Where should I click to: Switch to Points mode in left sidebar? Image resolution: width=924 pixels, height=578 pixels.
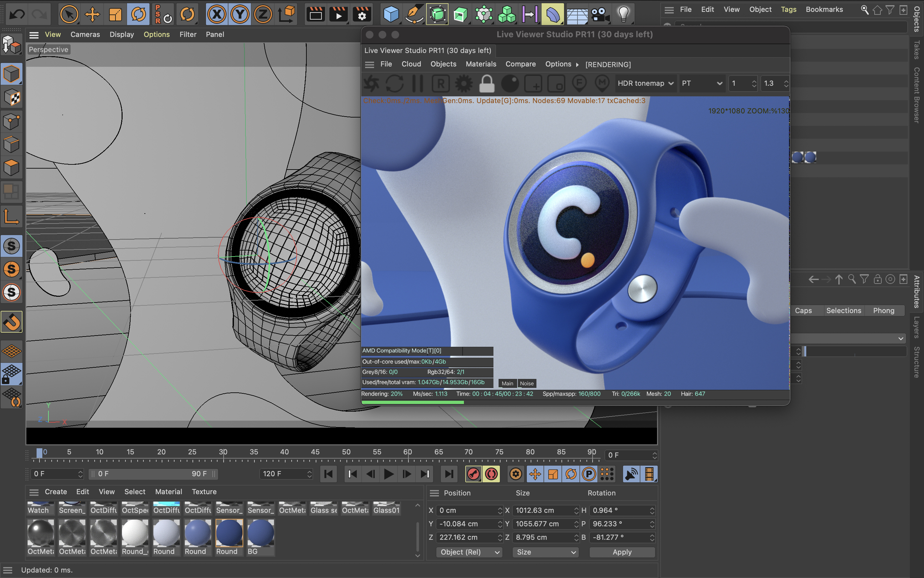tap(12, 121)
